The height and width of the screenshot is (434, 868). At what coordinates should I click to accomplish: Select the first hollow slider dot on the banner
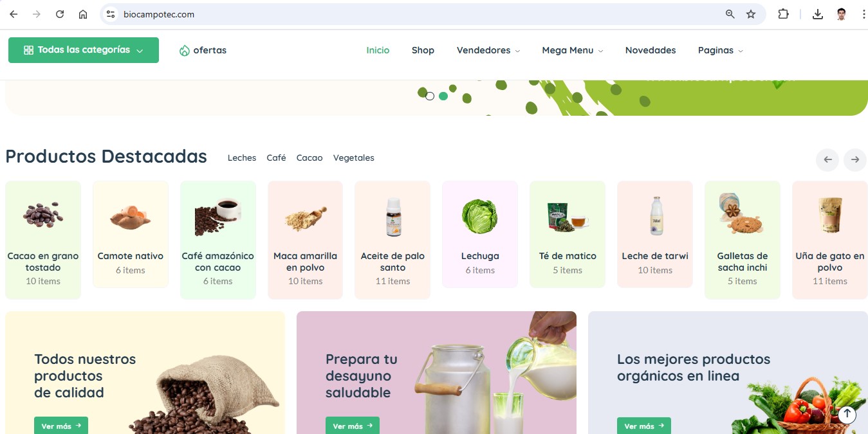[430, 96]
